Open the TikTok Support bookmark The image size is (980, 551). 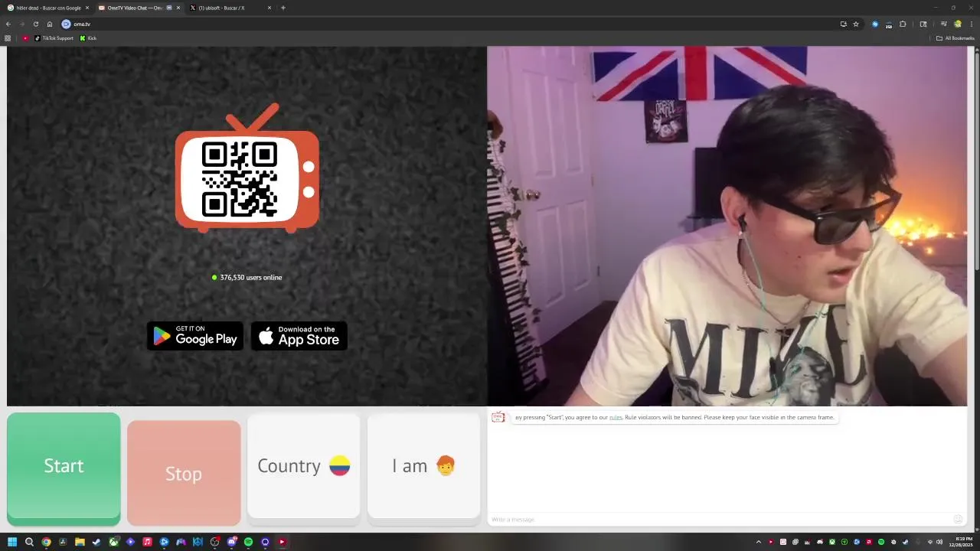click(x=54, y=38)
